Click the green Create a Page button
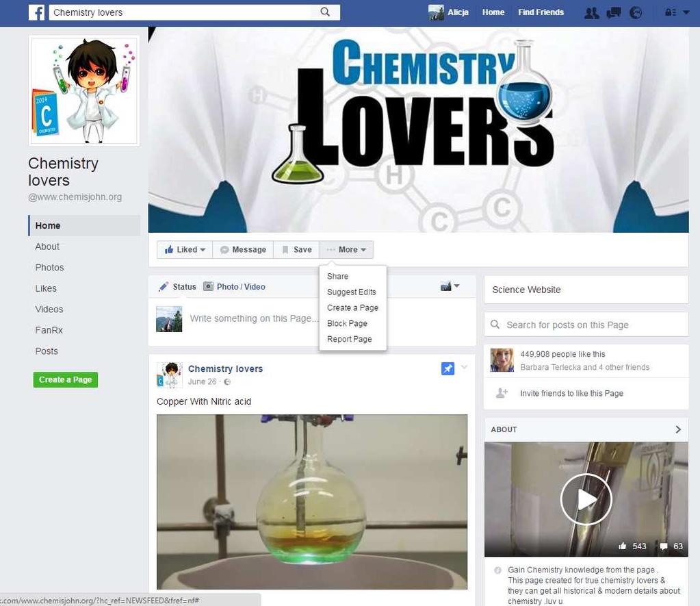This screenshot has height=606, width=700. tap(66, 380)
